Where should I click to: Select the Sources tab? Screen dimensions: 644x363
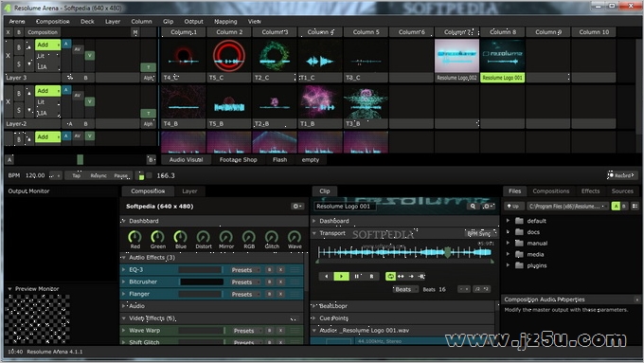coord(622,191)
